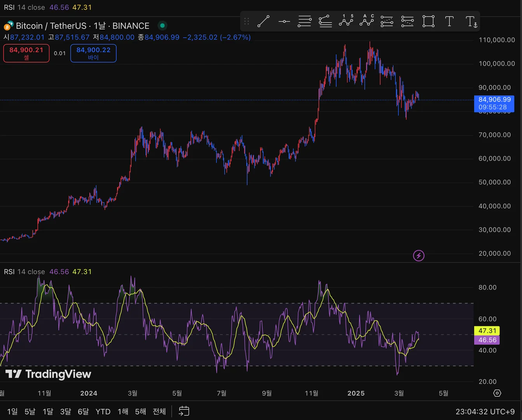
Task: Click the purple lightning bolt icon
Action: [419, 255]
